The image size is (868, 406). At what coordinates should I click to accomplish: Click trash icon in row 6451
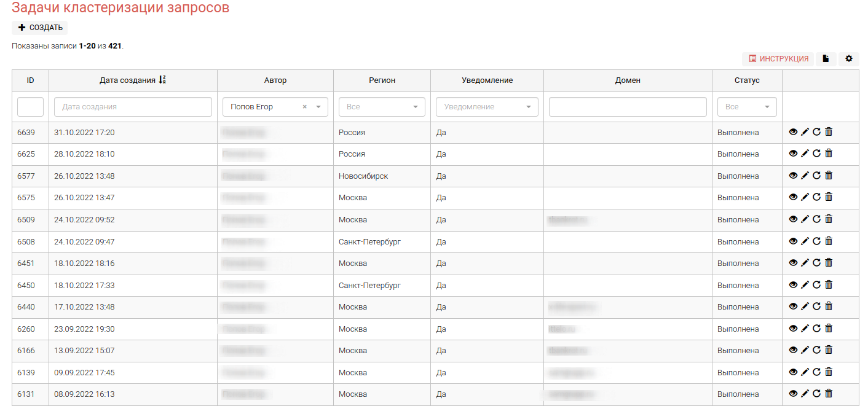[829, 263]
